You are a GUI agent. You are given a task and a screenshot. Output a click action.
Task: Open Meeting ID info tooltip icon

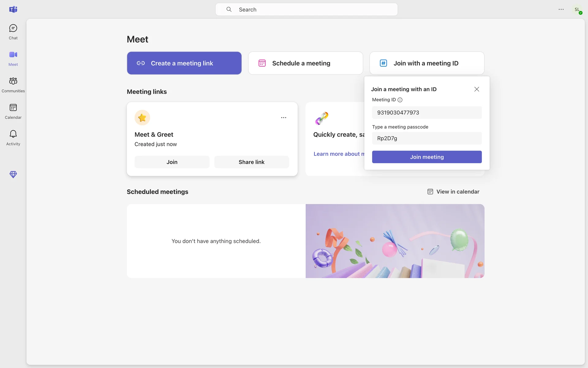coord(400,100)
